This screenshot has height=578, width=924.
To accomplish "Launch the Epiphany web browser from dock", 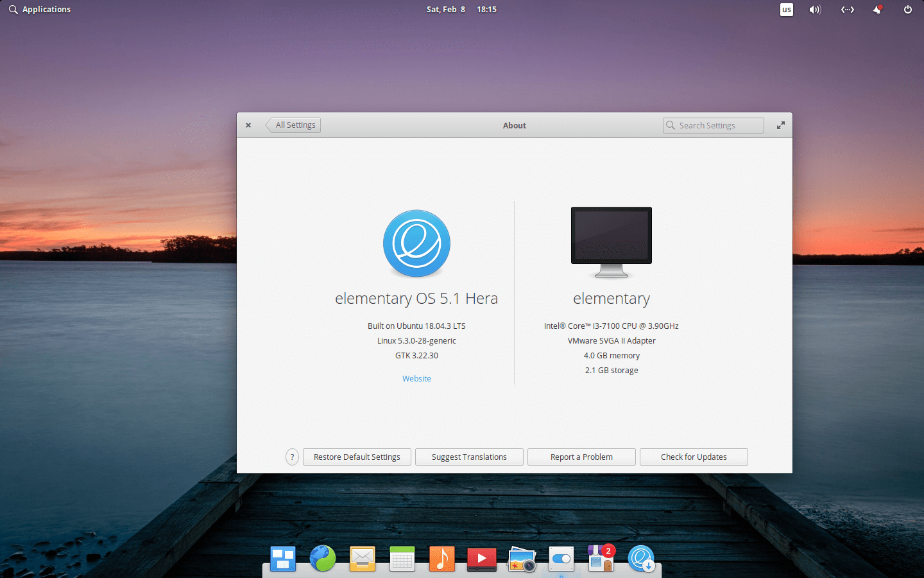I will (x=323, y=559).
